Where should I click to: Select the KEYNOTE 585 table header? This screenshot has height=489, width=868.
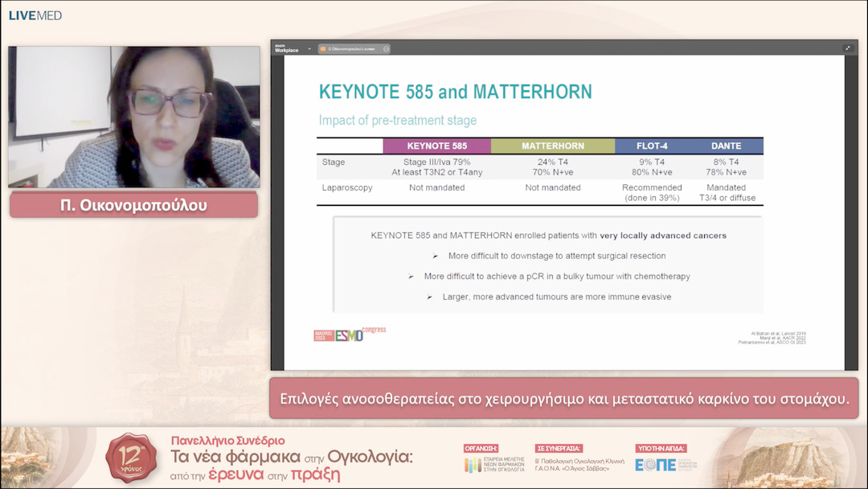[436, 146]
